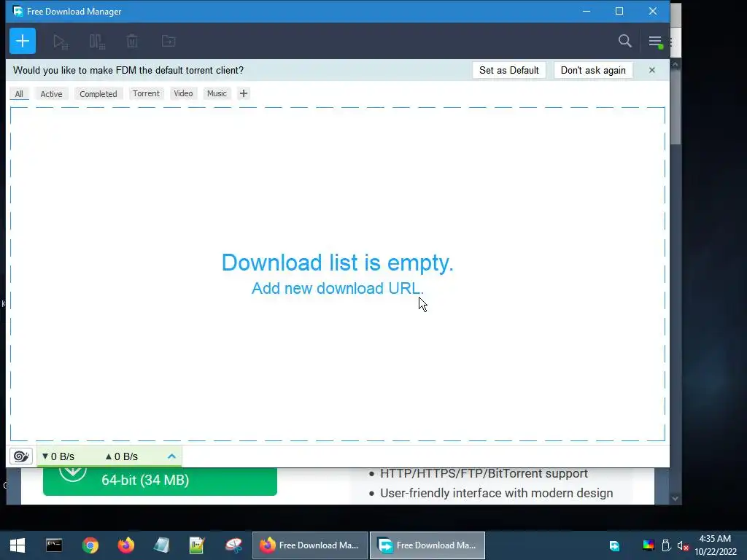Click the upload speed 0 B/s indicator
The height and width of the screenshot is (560, 747).
pyautogui.click(x=122, y=456)
